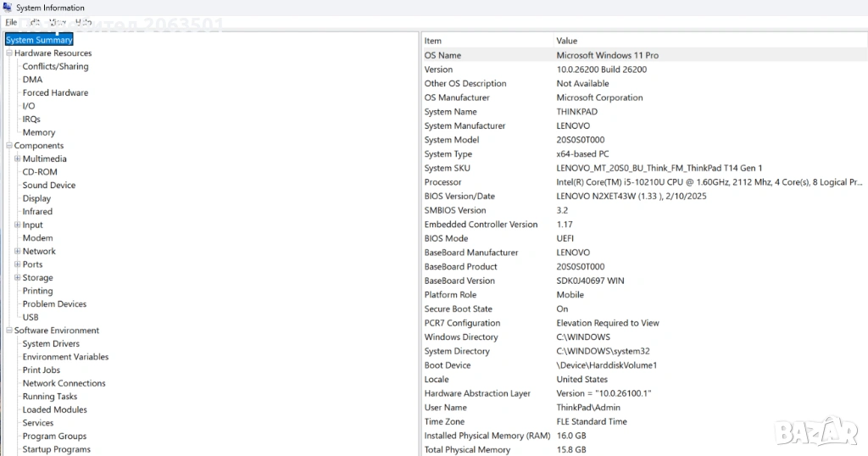This screenshot has height=456, width=868.
Task: Expand the Storage node
Action: coord(18,278)
